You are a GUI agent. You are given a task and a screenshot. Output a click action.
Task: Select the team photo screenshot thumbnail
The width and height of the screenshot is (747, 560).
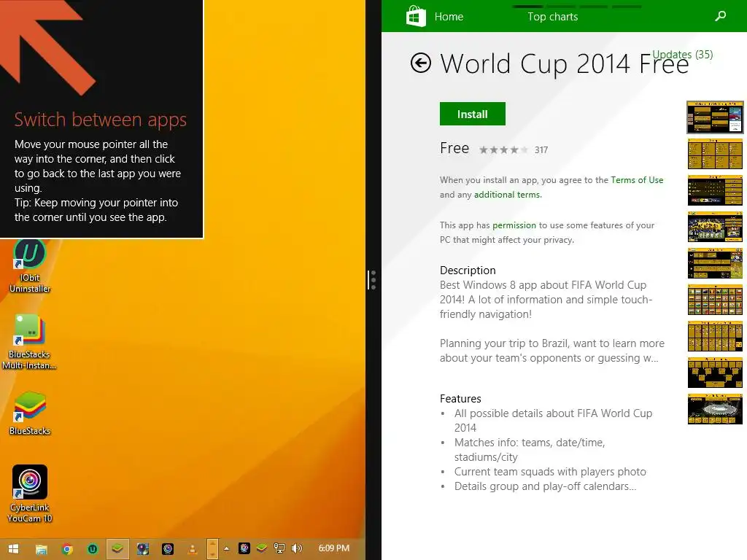coord(715,227)
